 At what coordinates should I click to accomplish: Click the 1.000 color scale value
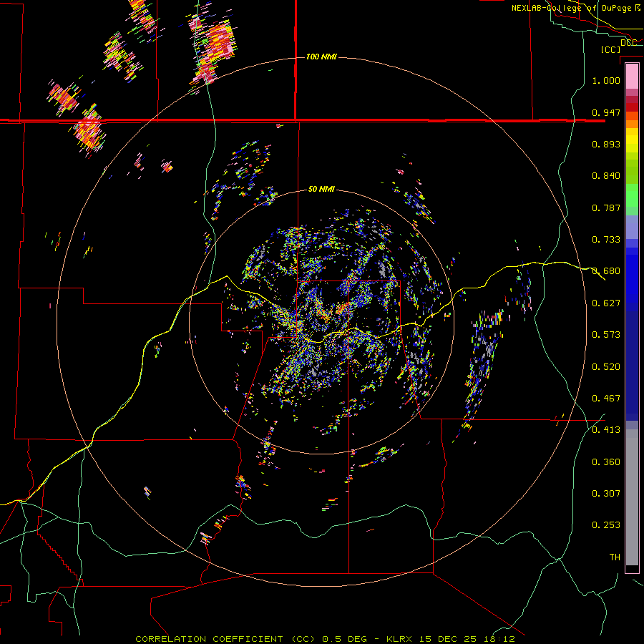[x=606, y=80]
